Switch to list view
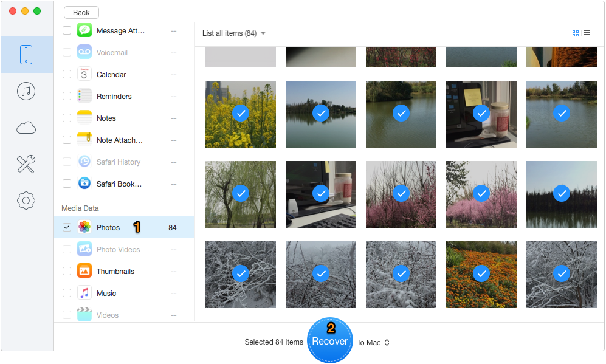 coord(587,33)
